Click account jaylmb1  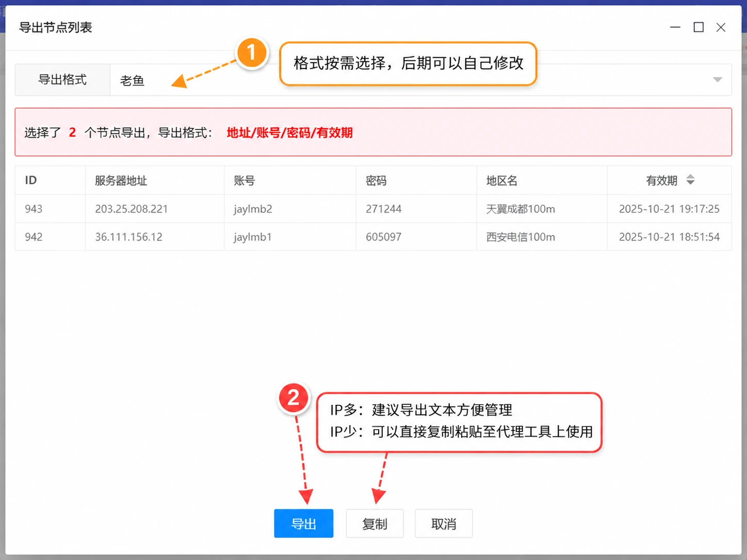tap(252, 237)
